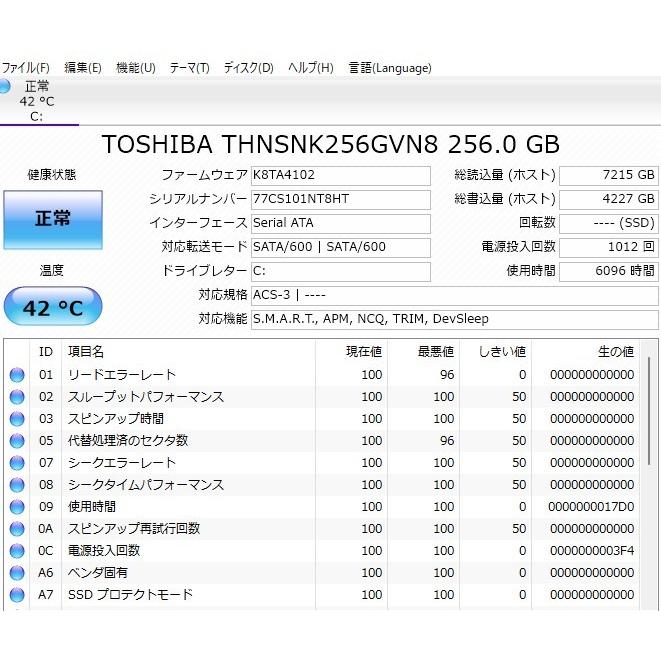Select the 電源投入回数 row name in the SMART table

[x=104, y=551]
